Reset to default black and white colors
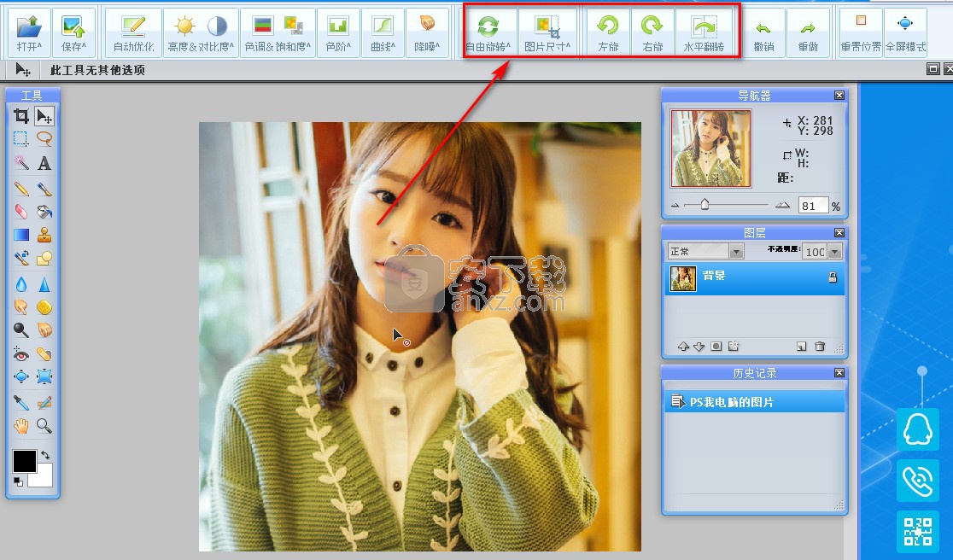953x560 pixels. click(18, 481)
